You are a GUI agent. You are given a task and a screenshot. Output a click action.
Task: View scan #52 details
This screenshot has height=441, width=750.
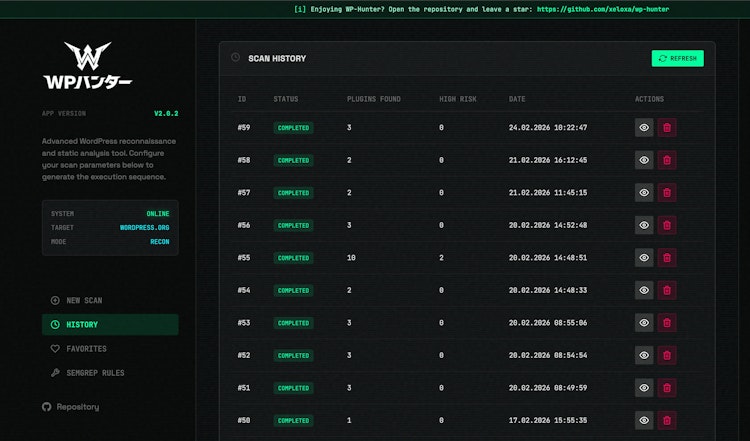click(644, 355)
